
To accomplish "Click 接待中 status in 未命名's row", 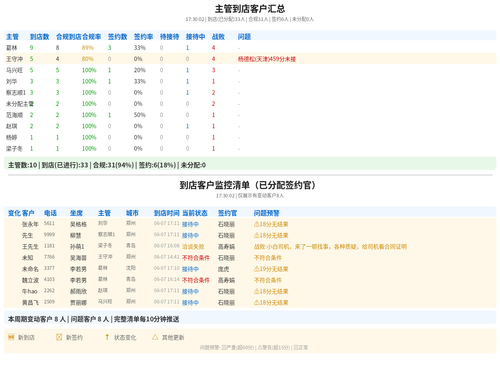I will (190, 269).
